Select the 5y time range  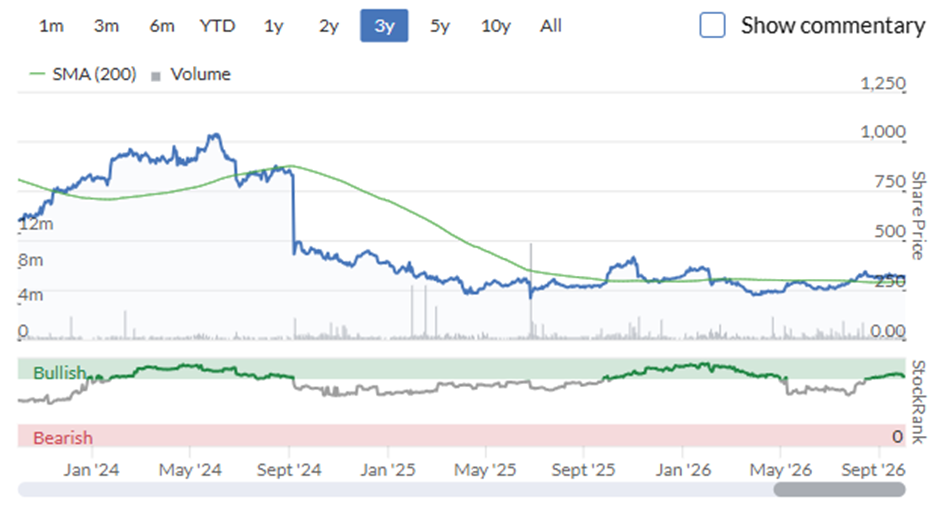coord(439,26)
